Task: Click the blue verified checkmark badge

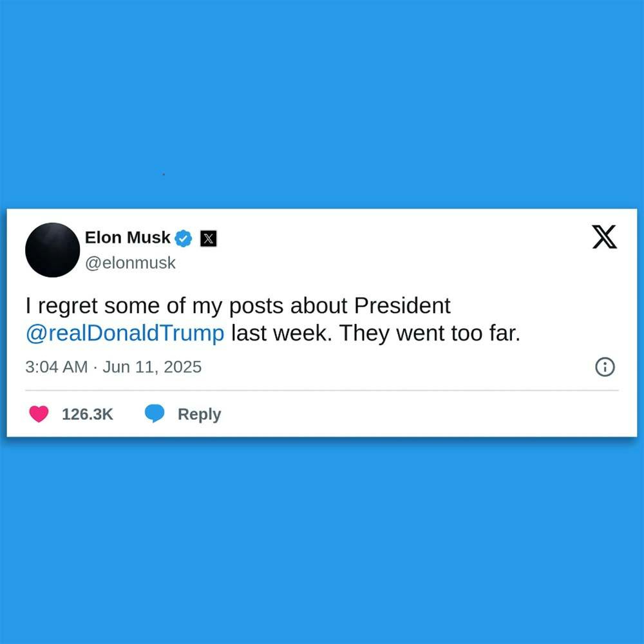Action: (x=183, y=238)
